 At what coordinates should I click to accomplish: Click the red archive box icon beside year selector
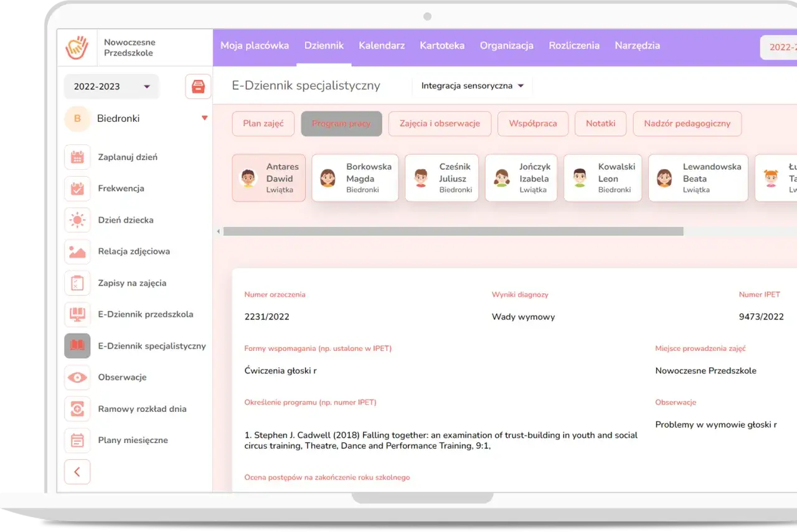click(x=197, y=86)
